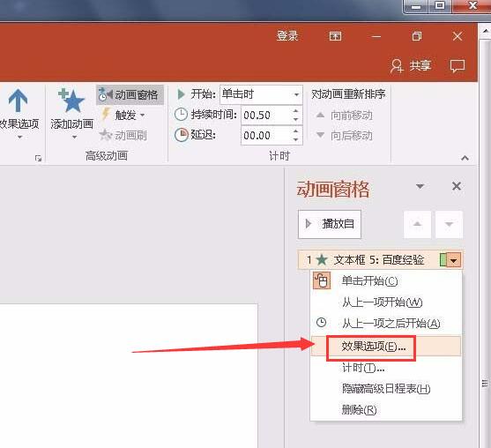Image resolution: width=491 pixels, height=448 pixels.
Task: Open the Animation Pane options dropdown arrow
Action: click(x=420, y=186)
